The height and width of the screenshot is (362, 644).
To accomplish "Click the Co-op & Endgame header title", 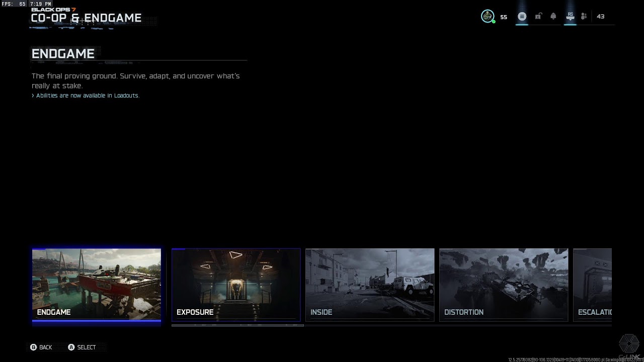I will click(86, 18).
